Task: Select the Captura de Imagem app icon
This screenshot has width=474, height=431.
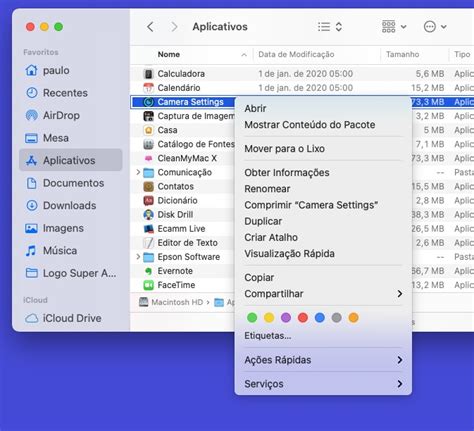Action: click(148, 116)
